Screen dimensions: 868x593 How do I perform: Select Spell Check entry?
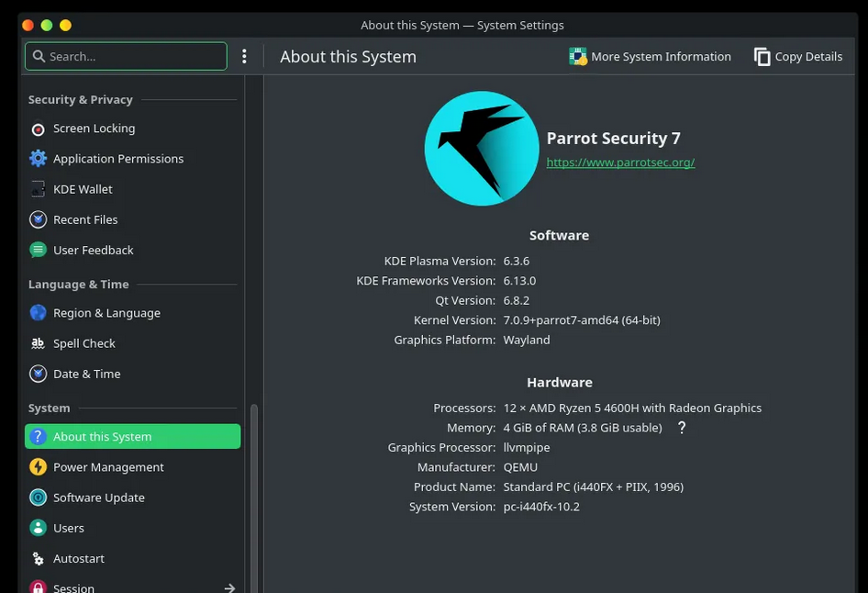[x=133, y=343]
